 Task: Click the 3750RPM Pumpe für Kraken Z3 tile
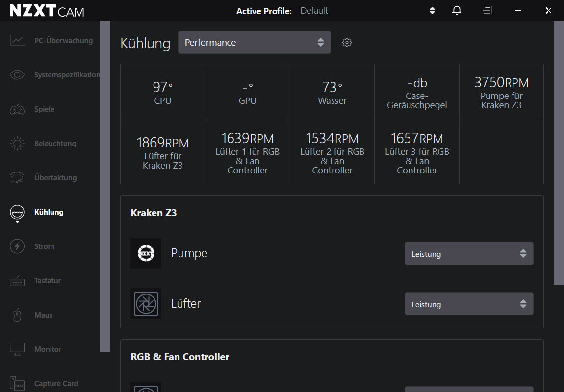pyautogui.click(x=501, y=92)
